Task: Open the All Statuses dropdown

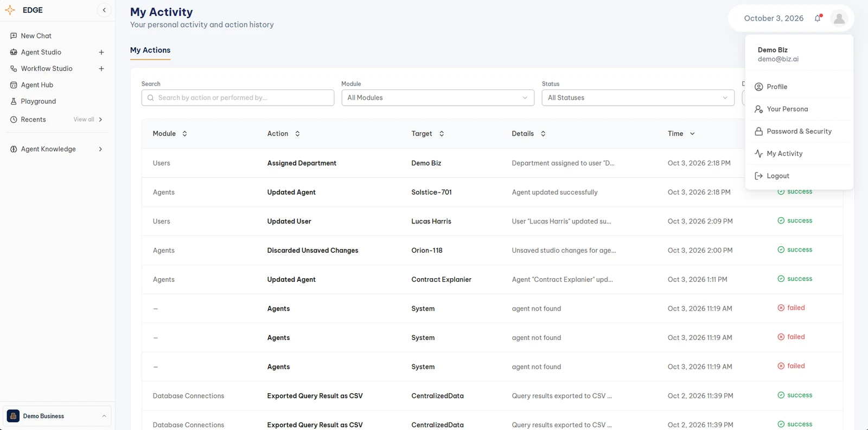Action: (638, 98)
